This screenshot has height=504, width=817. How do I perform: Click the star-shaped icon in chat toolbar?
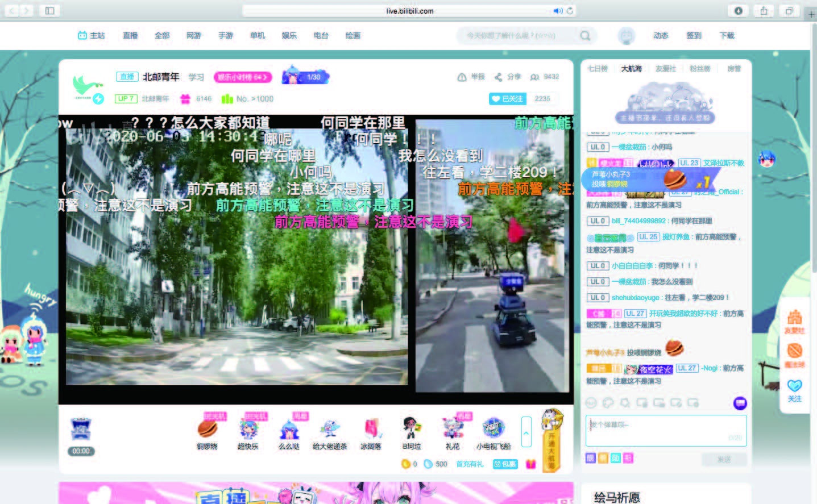point(625,403)
